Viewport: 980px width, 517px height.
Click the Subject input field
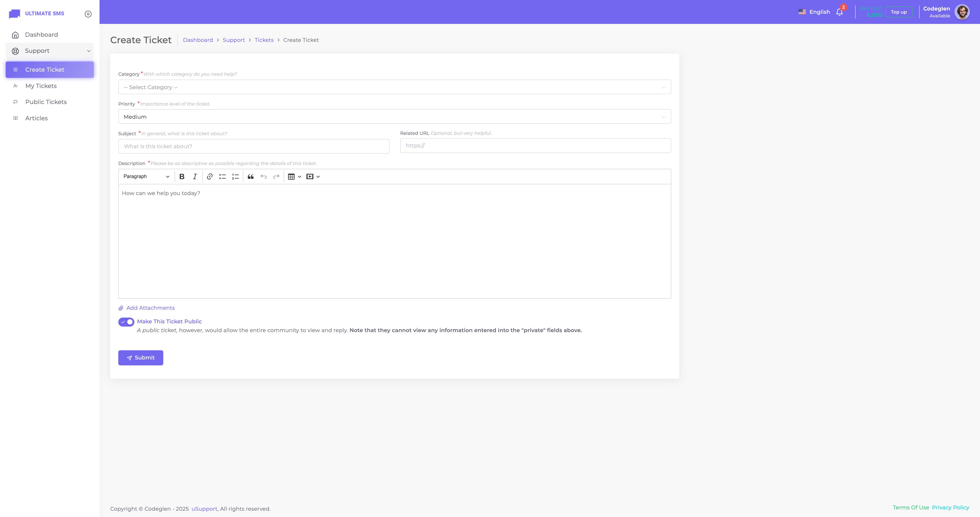[x=253, y=146]
